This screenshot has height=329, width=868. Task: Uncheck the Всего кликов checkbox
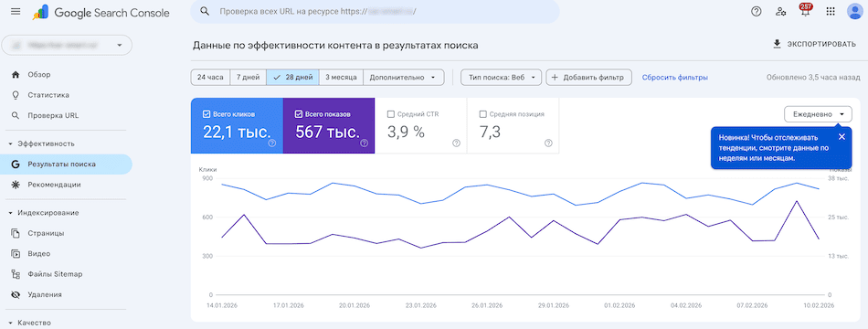click(x=206, y=114)
